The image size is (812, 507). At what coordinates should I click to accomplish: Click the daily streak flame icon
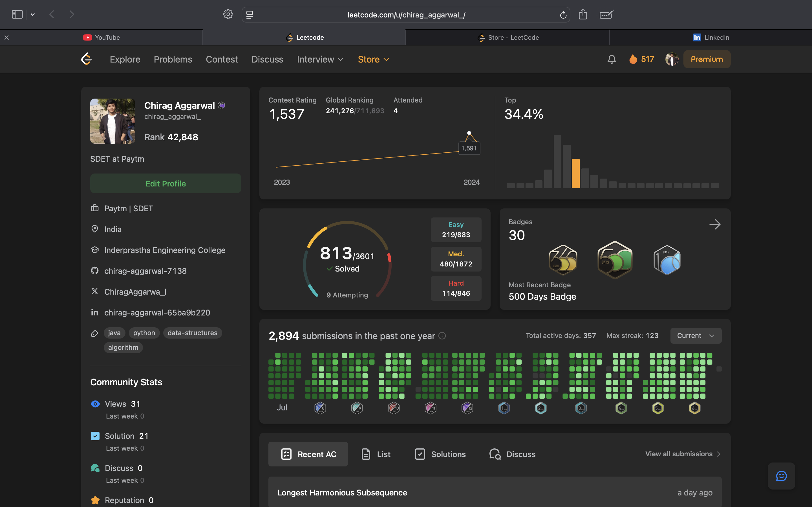click(633, 59)
